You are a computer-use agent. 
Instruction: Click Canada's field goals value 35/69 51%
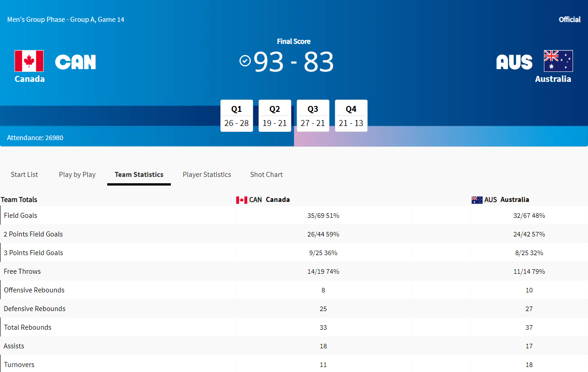tap(323, 216)
